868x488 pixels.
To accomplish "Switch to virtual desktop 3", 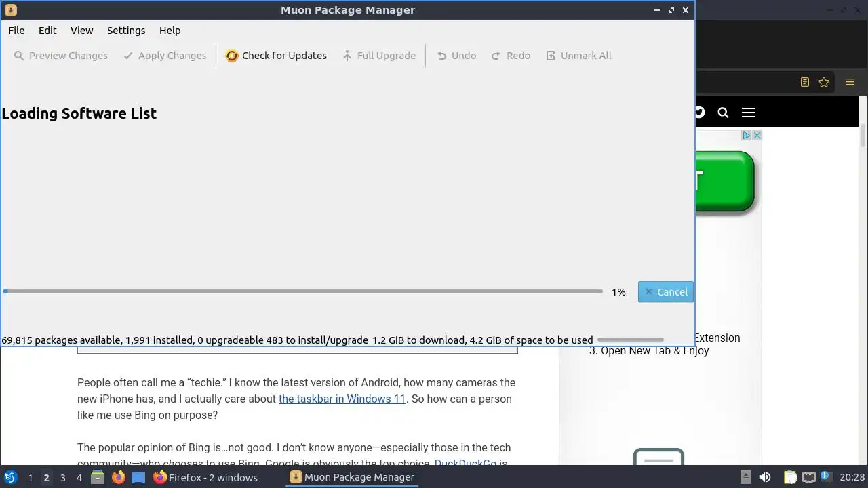I will coord(62,477).
